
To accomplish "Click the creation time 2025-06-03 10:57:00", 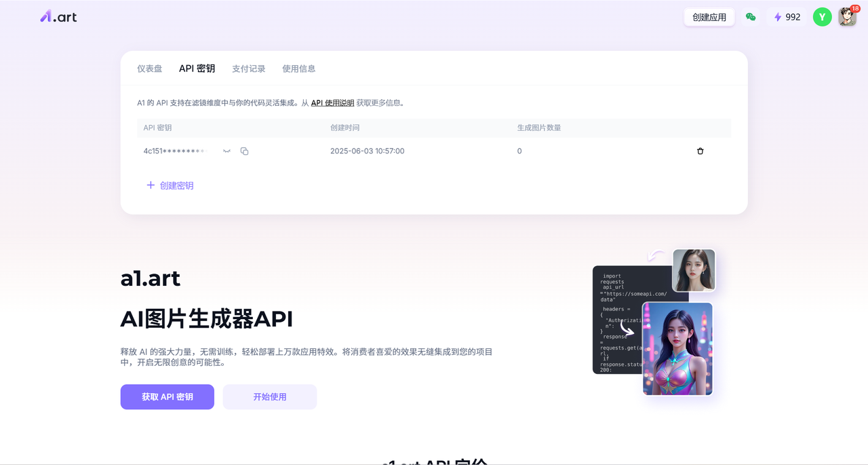I will [368, 151].
